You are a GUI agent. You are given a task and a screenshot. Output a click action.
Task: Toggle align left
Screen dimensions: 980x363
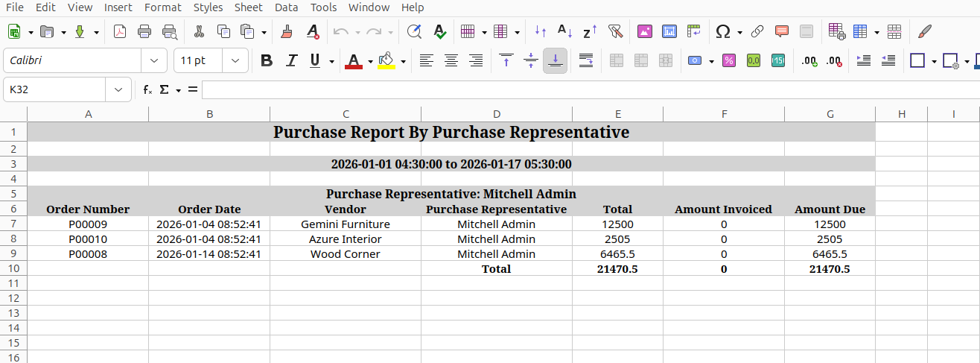pos(426,60)
